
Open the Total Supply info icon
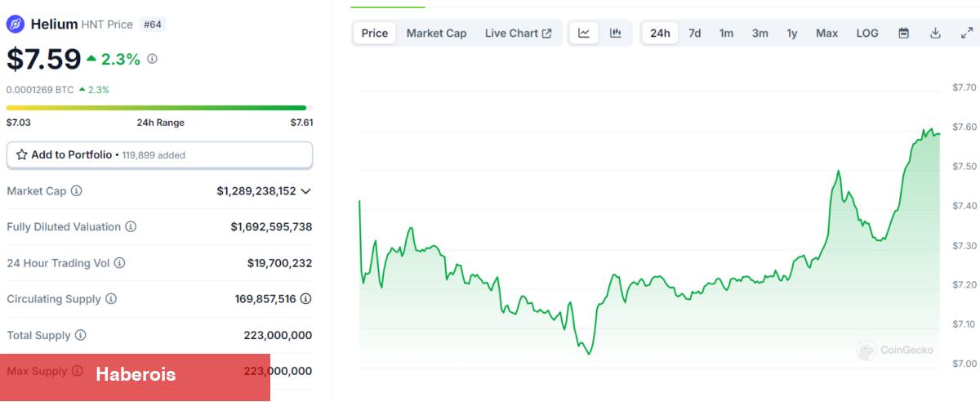pyautogui.click(x=81, y=335)
